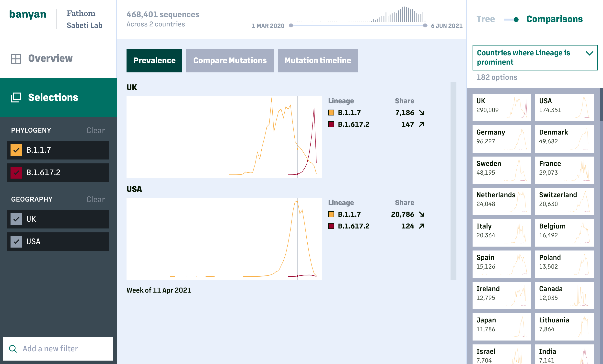Click the B.1.617.2 marker point in UK chart
603x364 pixels.
coord(297,174)
